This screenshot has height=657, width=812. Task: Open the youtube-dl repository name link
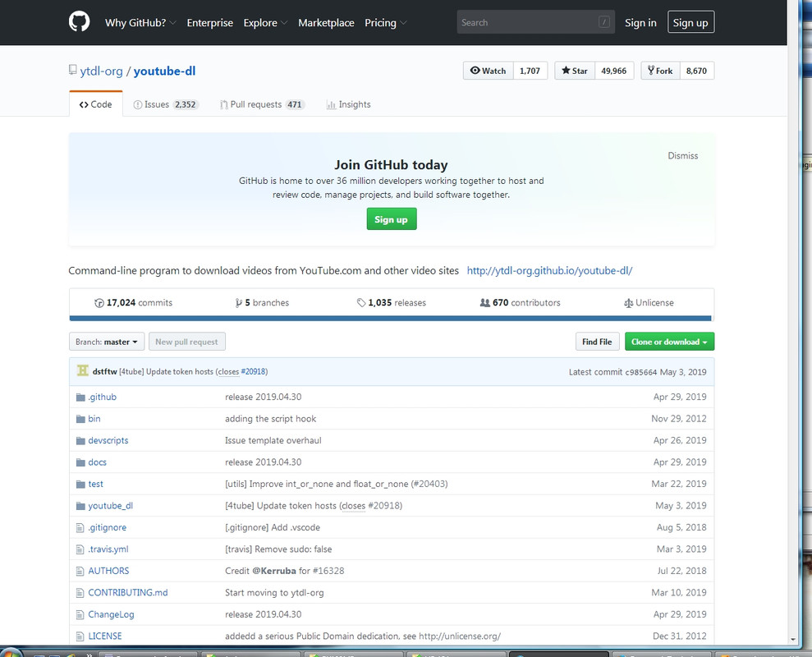tap(165, 71)
